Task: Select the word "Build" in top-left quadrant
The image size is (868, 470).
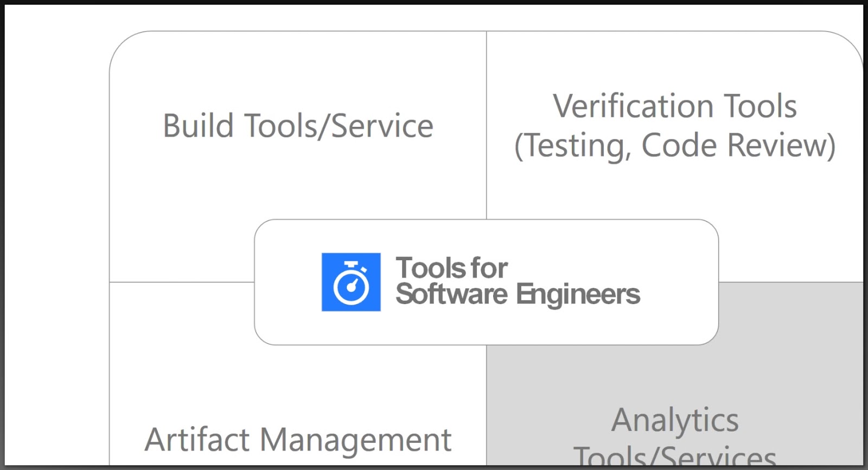Action: [x=198, y=126]
